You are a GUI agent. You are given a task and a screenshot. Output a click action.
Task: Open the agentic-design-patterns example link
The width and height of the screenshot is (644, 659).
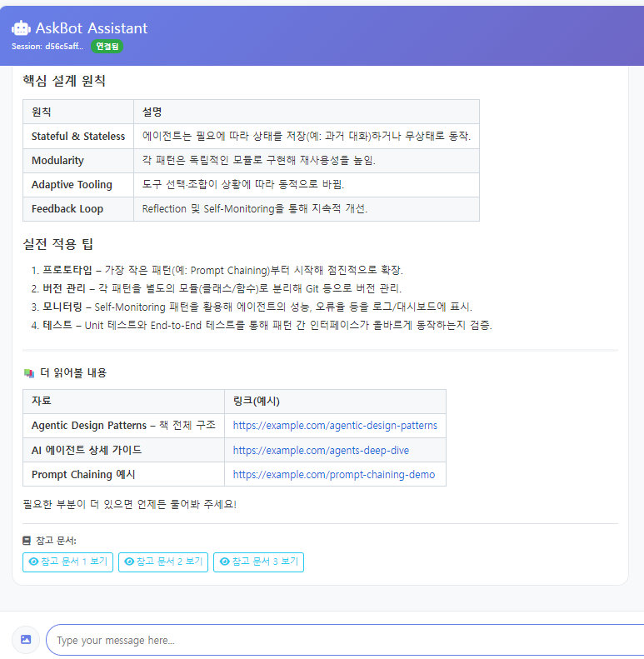pos(335,426)
